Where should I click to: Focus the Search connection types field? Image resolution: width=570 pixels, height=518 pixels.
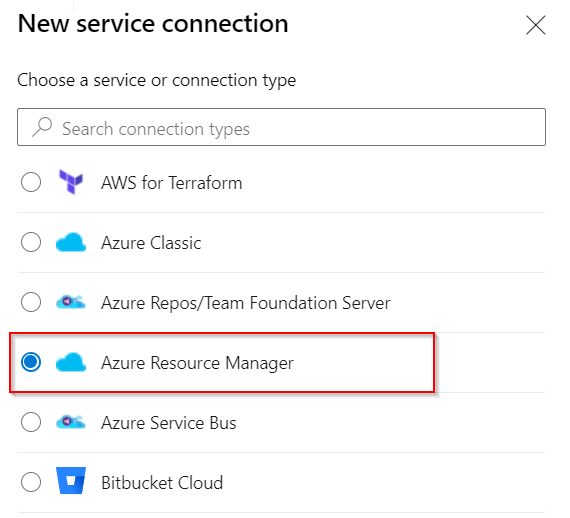point(281,127)
